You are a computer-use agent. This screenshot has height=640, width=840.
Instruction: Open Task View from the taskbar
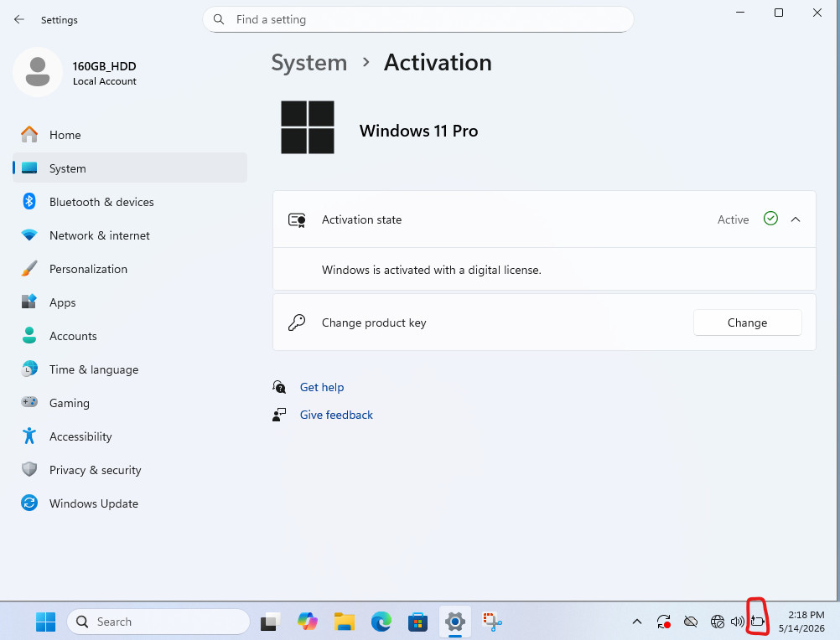(271, 622)
